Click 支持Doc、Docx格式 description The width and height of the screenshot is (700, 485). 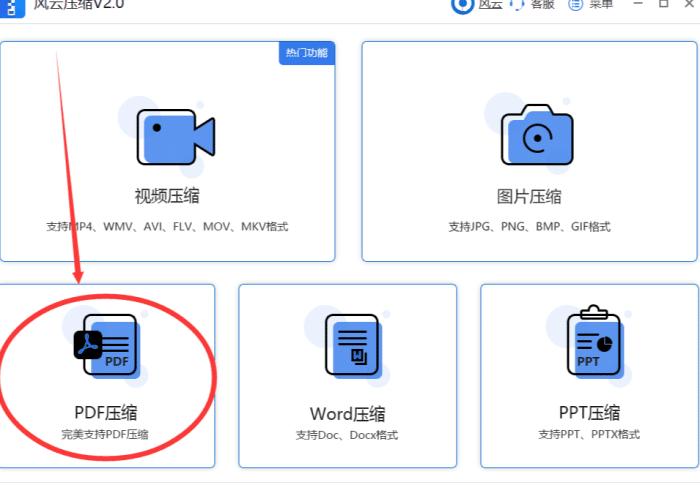[x=347, y=435]
